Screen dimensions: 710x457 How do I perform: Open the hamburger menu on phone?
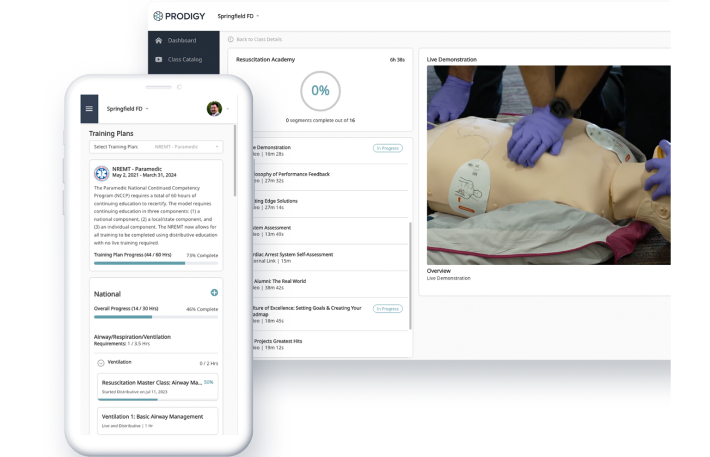tap(89, 109)
